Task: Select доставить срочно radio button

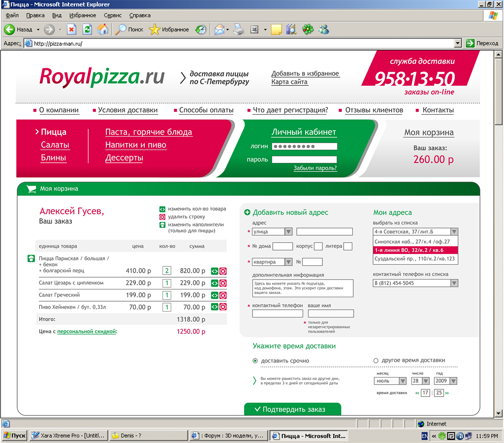Action: click(255, 361)
